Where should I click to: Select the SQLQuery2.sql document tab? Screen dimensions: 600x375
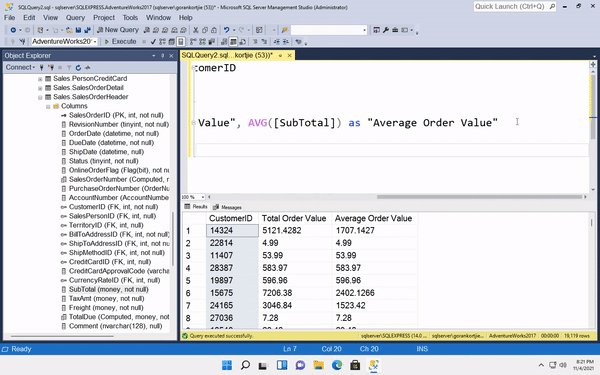point(227,55)
